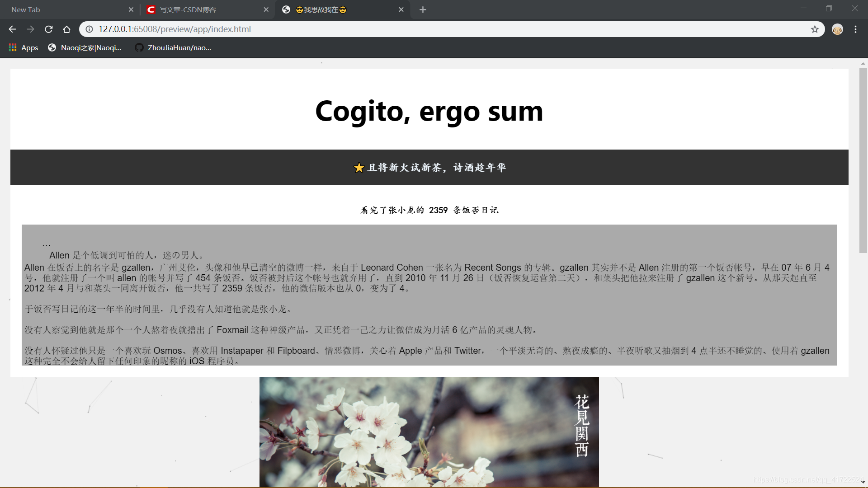868x488 pixels.
Task: Close the 我思故我在 tab
Action: pos(401,9)
